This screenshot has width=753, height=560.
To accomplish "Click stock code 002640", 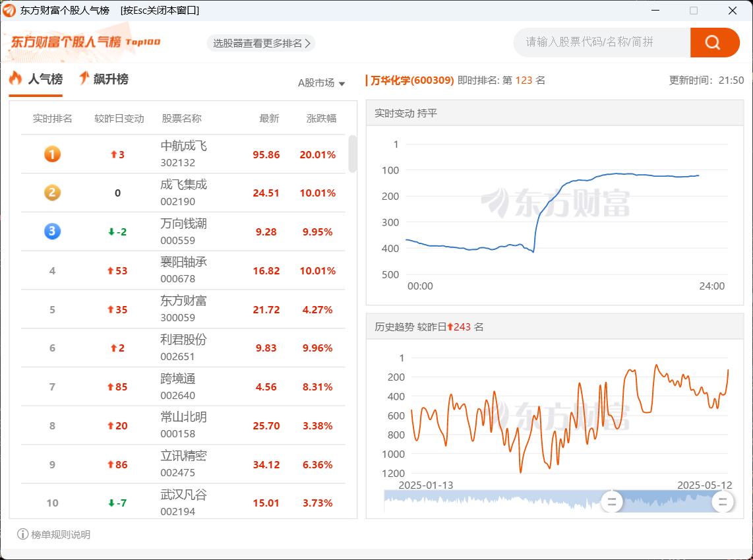I will tap(177, 396).
